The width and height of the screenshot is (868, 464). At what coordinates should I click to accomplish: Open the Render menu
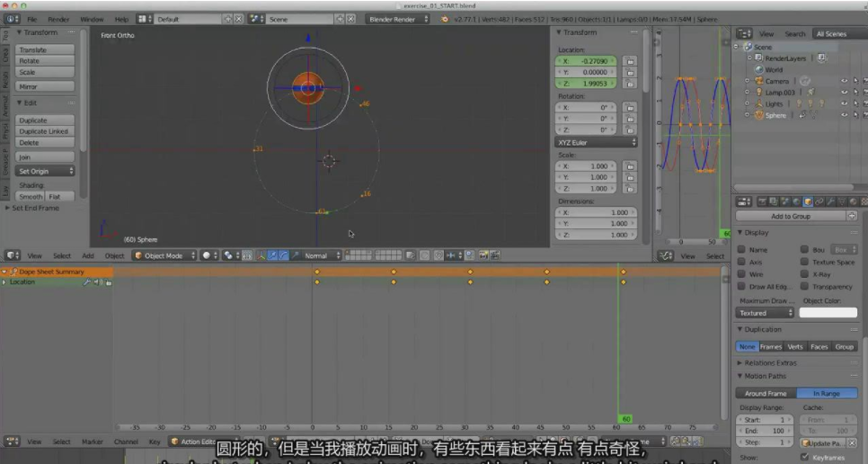(58, 20)
